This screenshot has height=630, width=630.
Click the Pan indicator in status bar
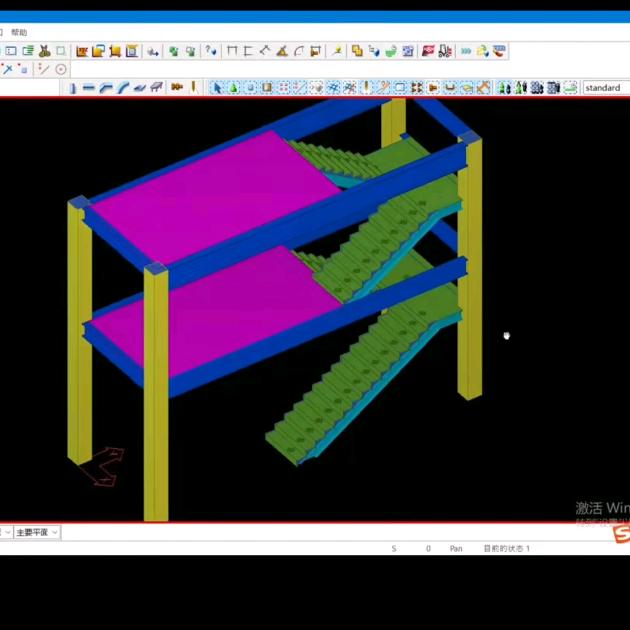click(x=455, y=549)
